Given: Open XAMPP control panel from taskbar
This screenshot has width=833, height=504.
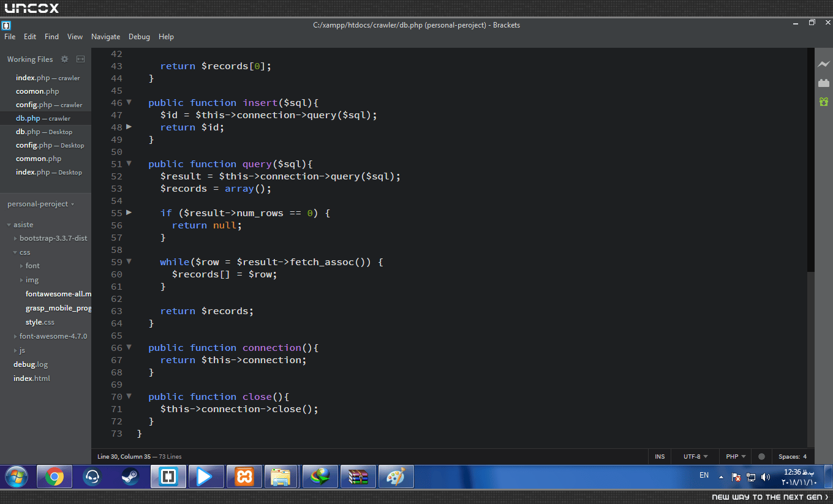Looking at the screenshot, I should (244, 476).
